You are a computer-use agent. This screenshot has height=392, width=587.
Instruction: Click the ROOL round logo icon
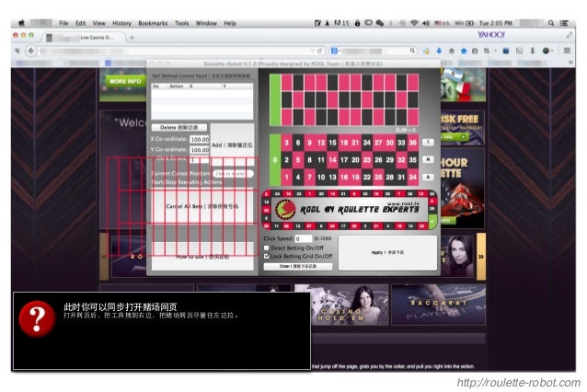[x=285, y=209]
